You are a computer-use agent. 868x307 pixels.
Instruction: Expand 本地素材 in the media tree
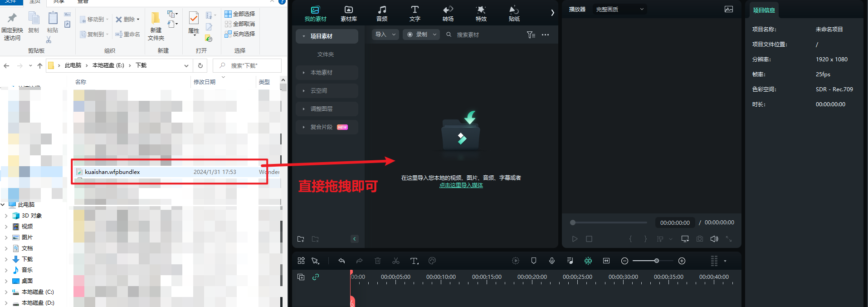pyautogui.click(x=304, y=73)
